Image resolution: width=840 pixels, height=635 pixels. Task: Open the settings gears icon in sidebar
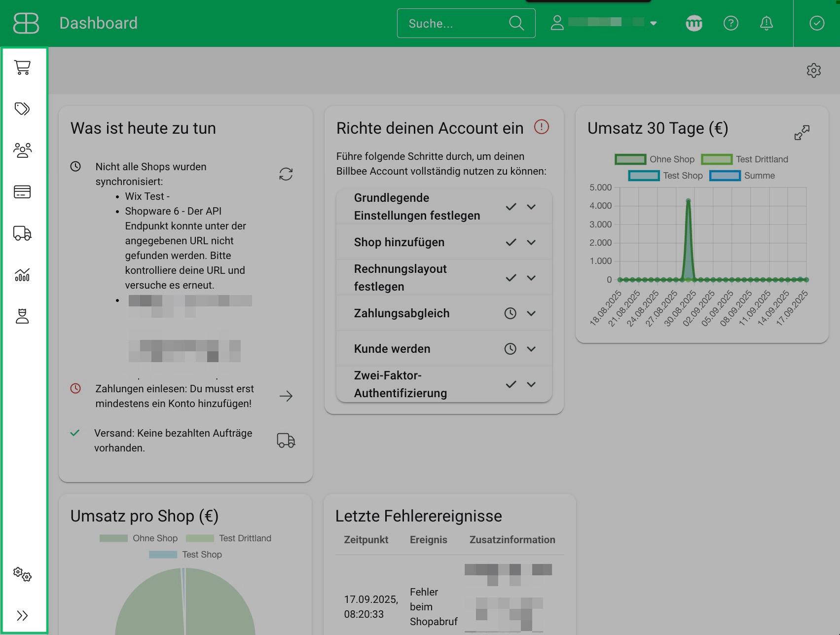coord(22,574)
